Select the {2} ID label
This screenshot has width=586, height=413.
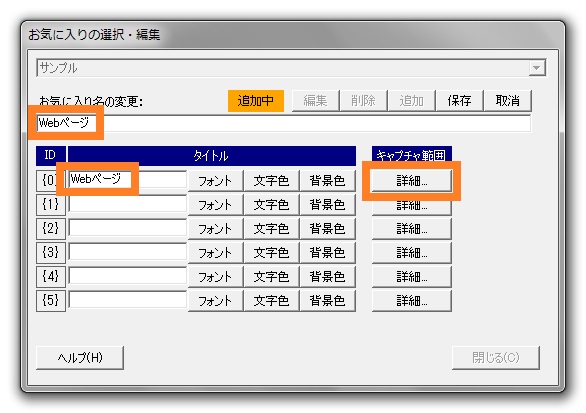[51, 228]
